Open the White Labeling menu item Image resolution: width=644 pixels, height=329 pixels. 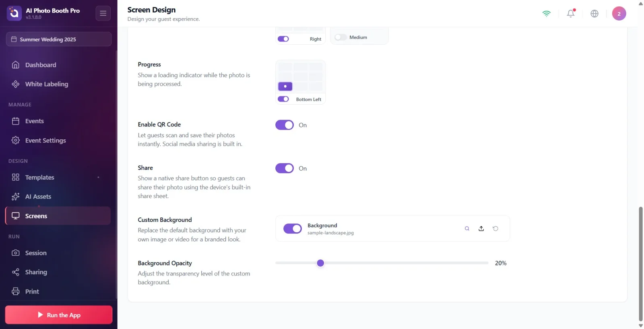pyautogui.click(x=58, y=84)
